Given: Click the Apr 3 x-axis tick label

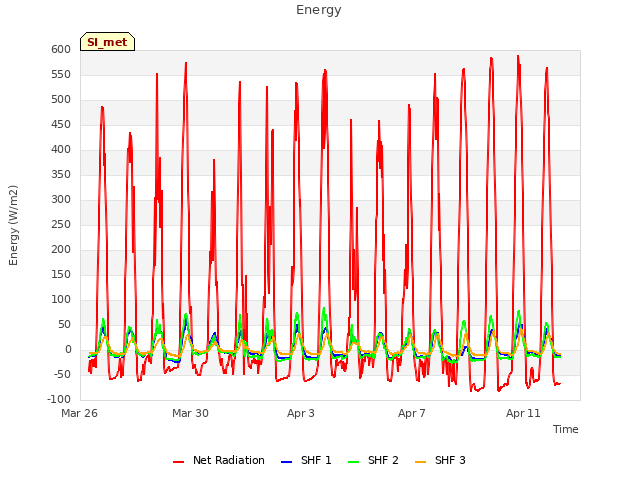Looking at the screenshot, I should click(x=301, y=413).
